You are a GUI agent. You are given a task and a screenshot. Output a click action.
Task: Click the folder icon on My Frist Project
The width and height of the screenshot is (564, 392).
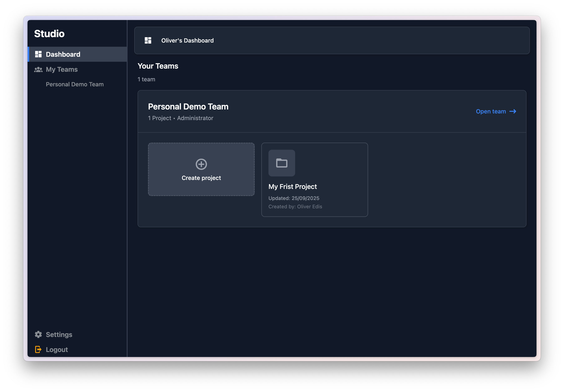pyautogui.click(x=281, y=163)
